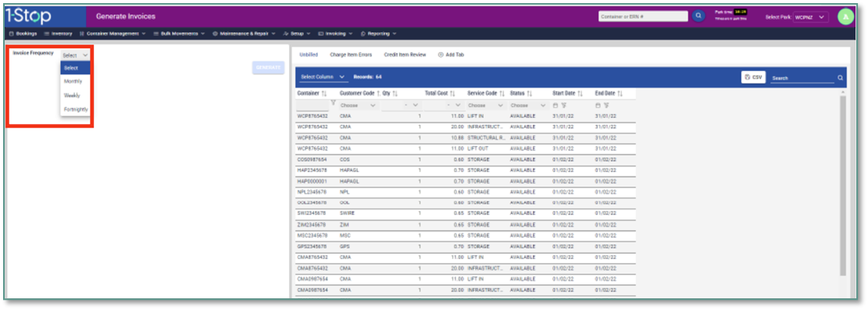
Task: Click the blue search magnifier icon
Action: point(698,16)
